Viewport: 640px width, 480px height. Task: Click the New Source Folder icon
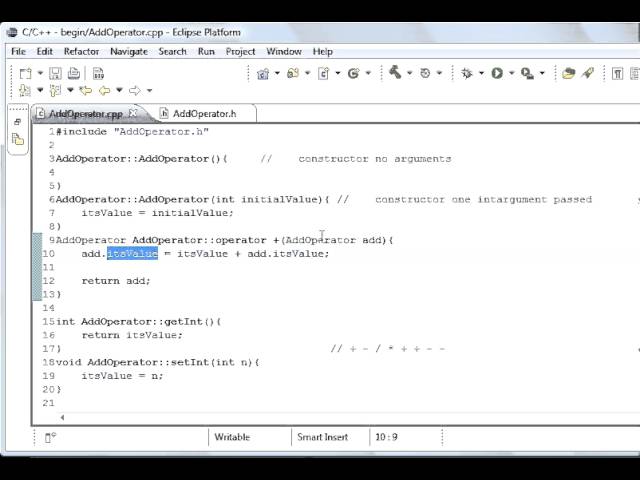(x=293, y=73)
